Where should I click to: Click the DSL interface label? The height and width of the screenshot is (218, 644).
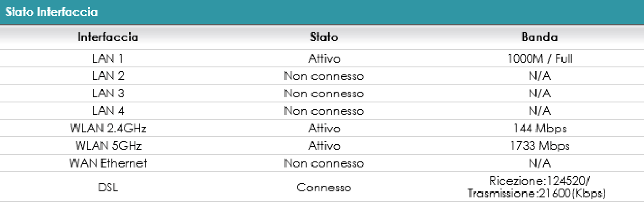(108, 188)
